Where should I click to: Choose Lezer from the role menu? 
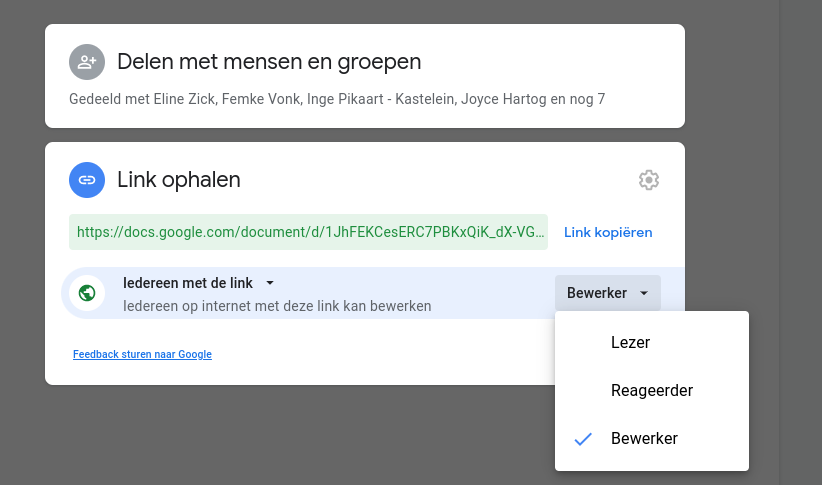pos(630,342)
